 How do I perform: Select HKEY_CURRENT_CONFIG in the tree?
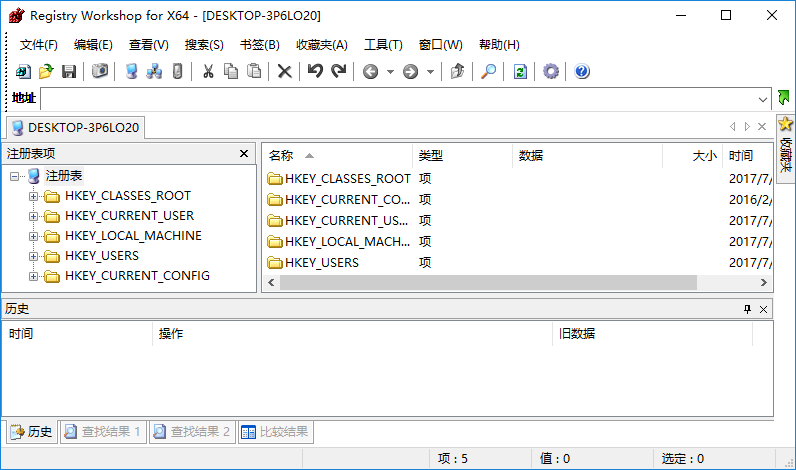[137, 276]
